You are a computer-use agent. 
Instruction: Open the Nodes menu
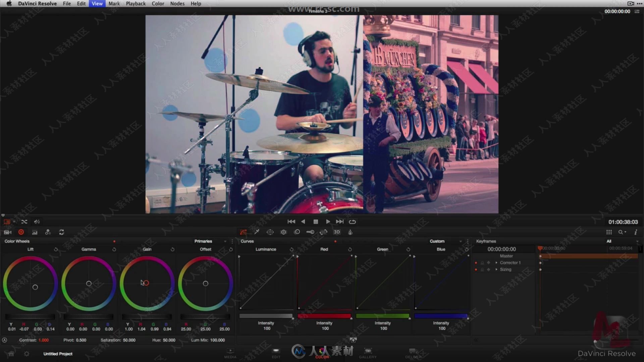(177, 4)
